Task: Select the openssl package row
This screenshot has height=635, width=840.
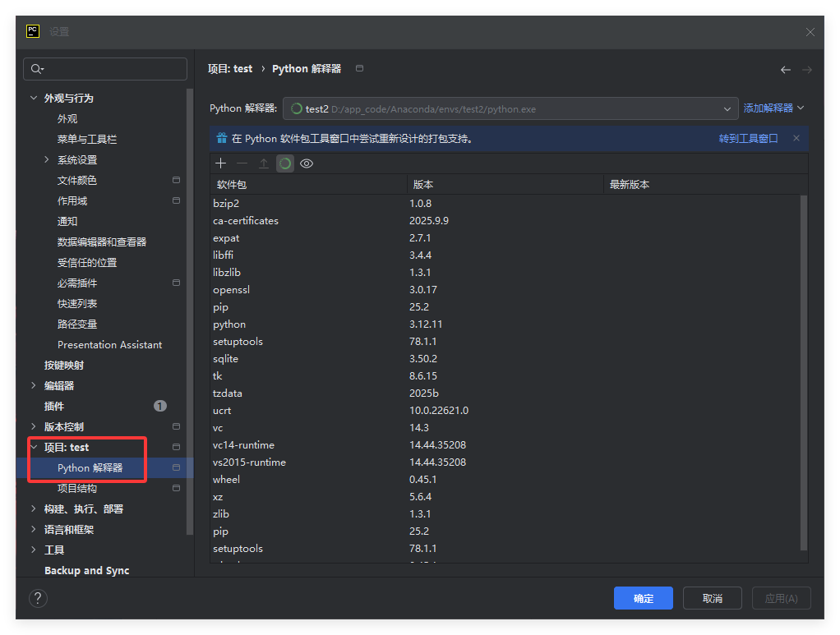Action: (x=505, y=290)
